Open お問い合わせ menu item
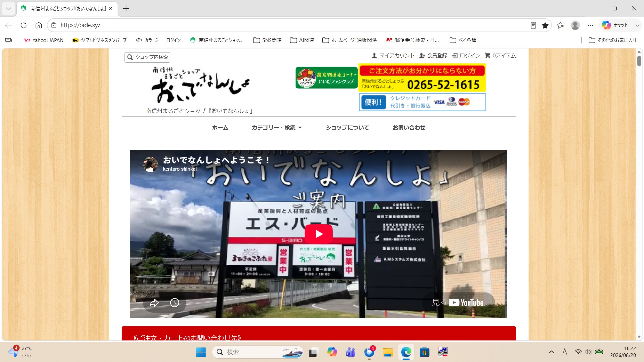The height and width of the screenshot is (362, 644). coord(409,128)
